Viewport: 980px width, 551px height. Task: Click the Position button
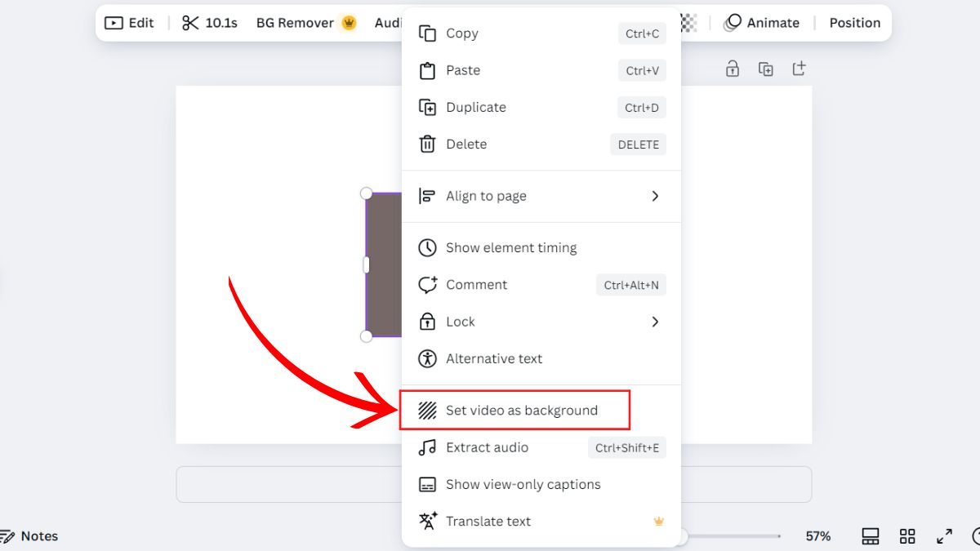[854, 22]
